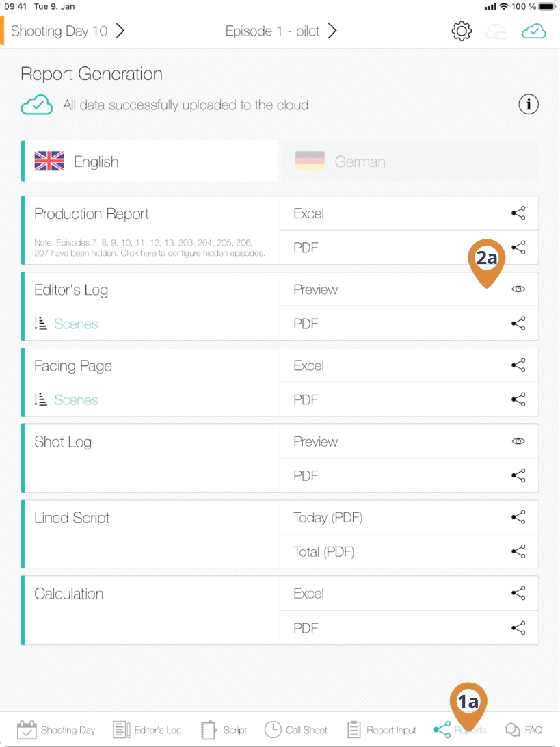Open the FAQ tab in bottom bar
This screenshot has height=747, width=560.
[524, 730]
